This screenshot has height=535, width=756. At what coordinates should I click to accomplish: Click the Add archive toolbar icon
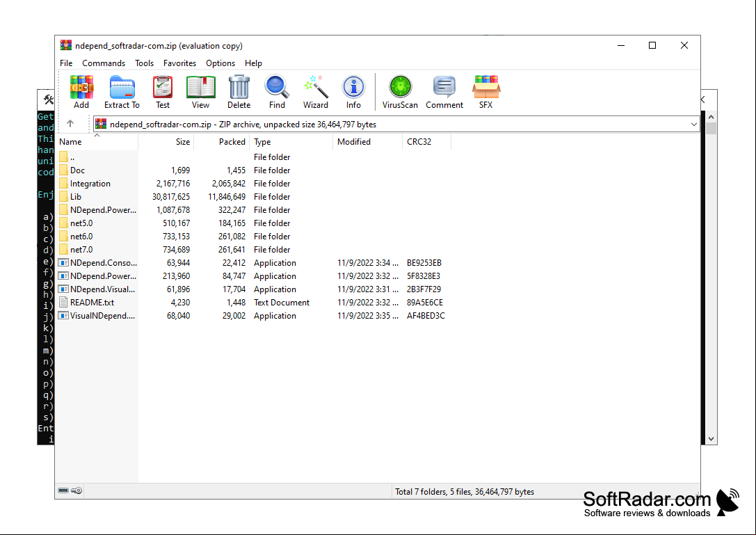(x=81, y=87)
